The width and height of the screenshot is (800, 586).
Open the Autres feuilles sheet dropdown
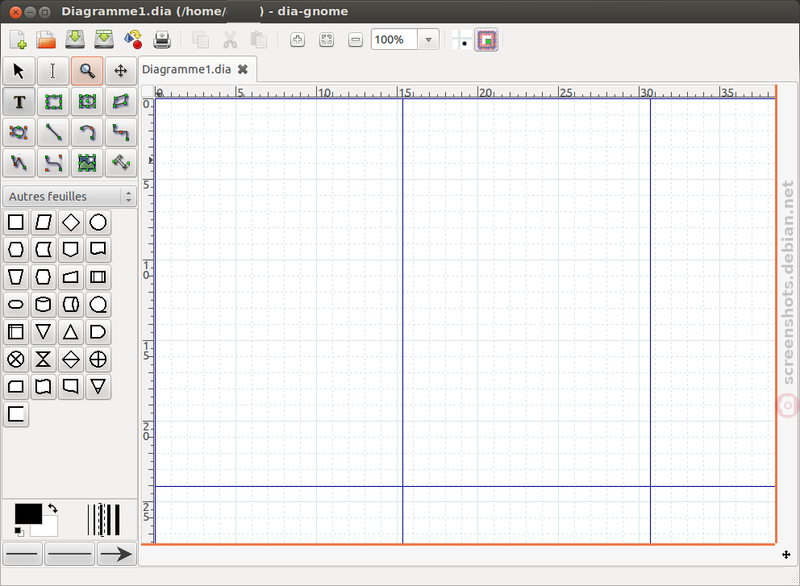[70, 196]
